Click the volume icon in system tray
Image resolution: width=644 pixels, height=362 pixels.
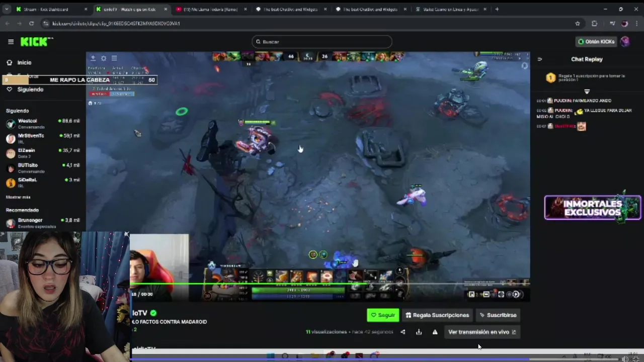tap(625, 358)
